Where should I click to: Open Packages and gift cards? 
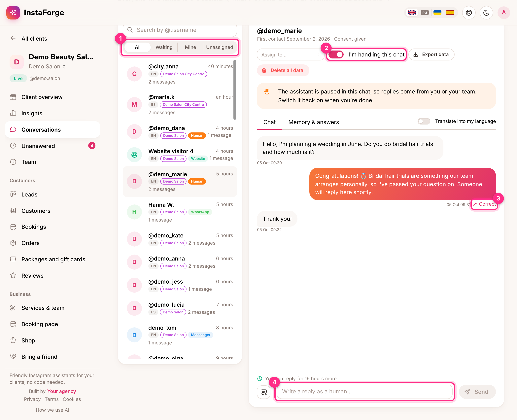click(x=52, y=259)
